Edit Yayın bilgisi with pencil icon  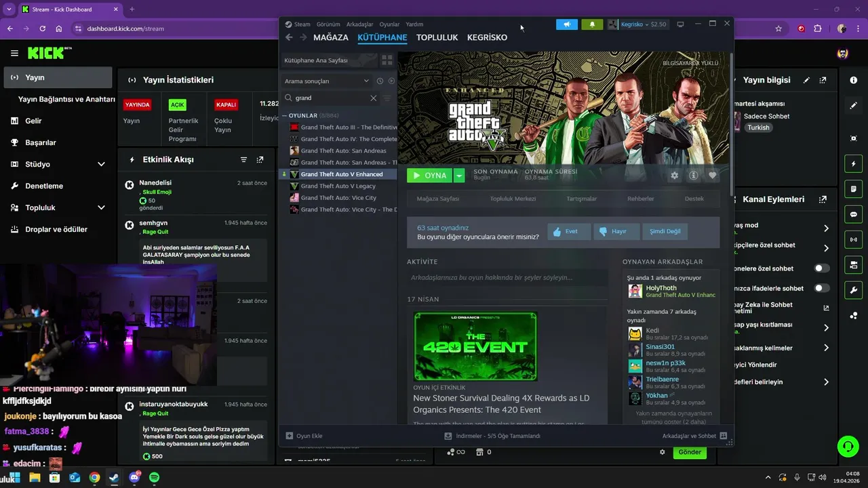[x=806, y=80]
